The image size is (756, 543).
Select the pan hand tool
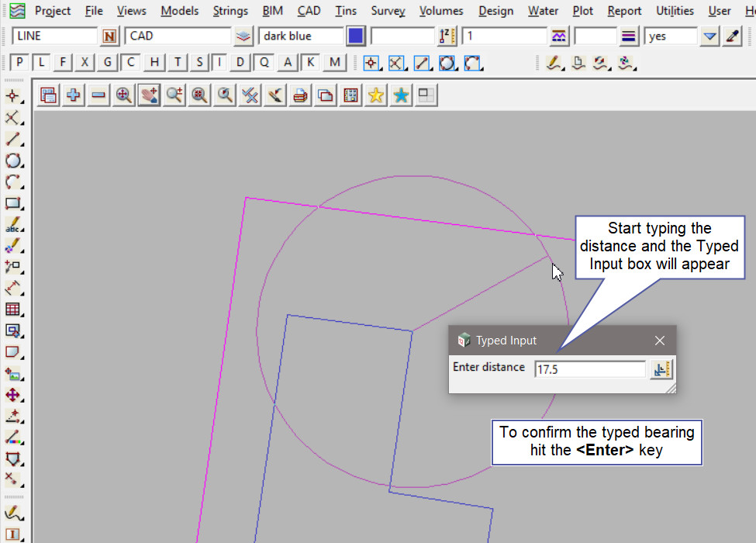(x=149, y=95)
